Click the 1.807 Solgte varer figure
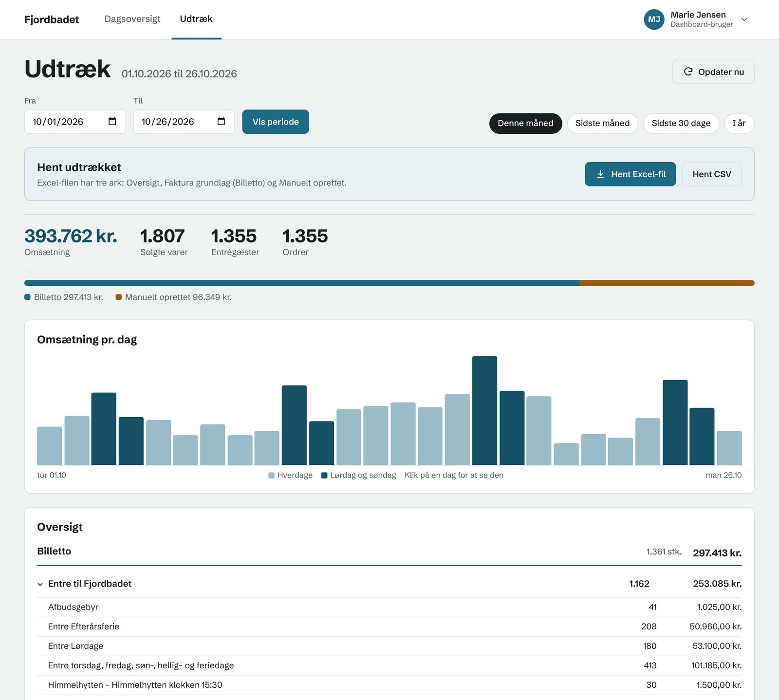Image resolution: width=779 pixels, height=700 pixels. [162, 236]
